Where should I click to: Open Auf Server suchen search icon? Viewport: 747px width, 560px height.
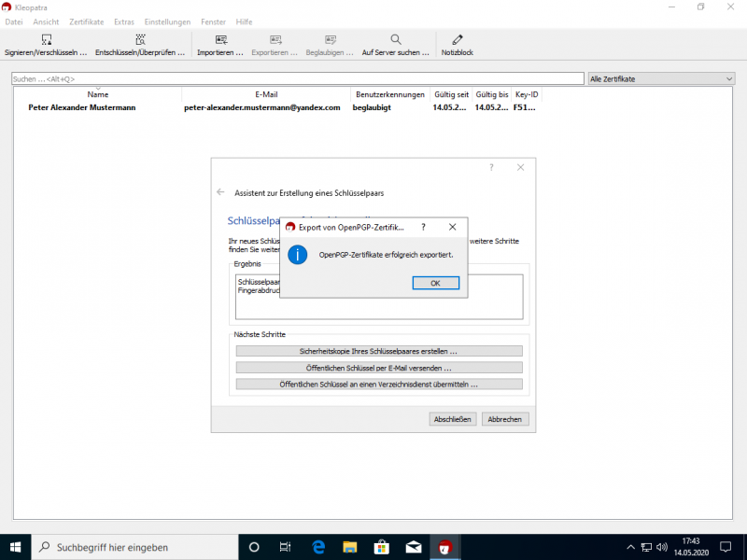click(x=396, y=40)
